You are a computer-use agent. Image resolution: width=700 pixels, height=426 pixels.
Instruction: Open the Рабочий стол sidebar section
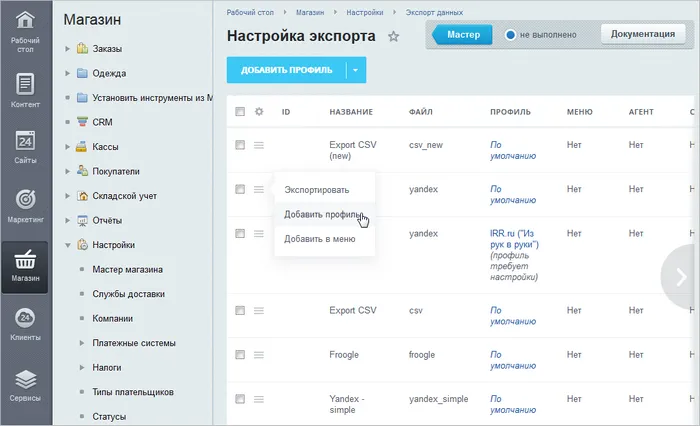tap(25, 32)
